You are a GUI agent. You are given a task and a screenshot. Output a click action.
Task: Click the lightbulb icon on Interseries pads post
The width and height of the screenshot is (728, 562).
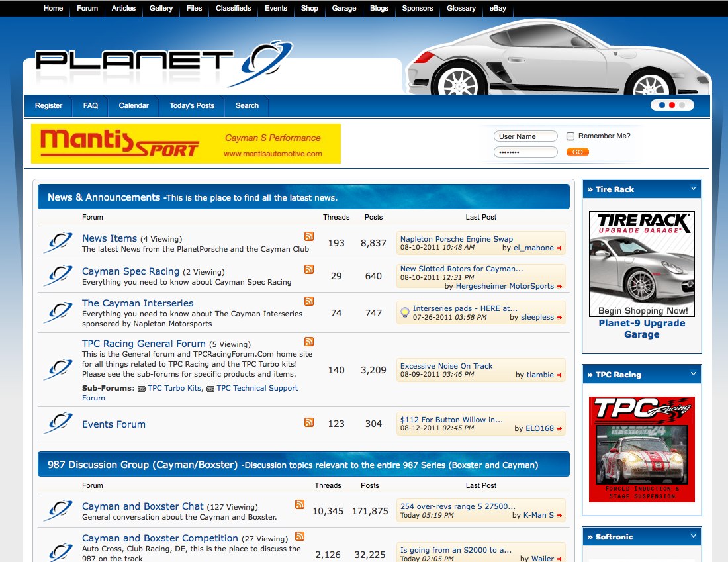point(405,312)
